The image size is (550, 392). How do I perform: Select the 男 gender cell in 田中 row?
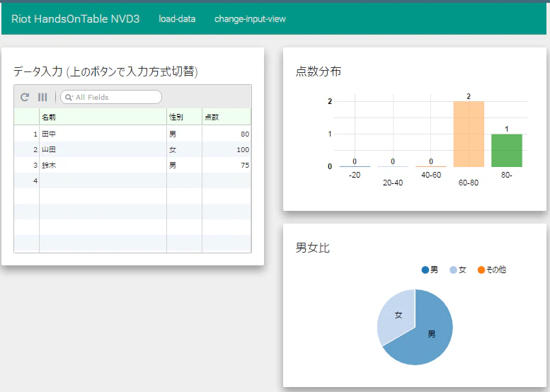pyautogui.click(x=185, y=134)
